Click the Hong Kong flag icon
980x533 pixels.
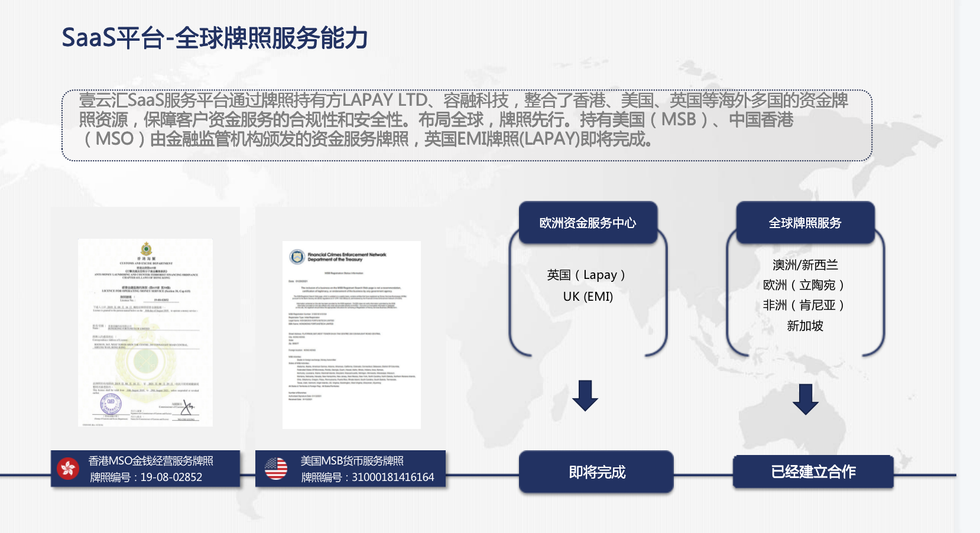click(x=68, y=469)
